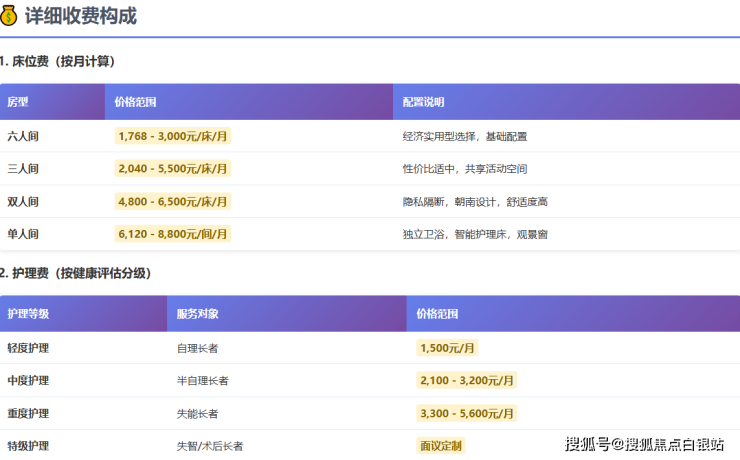Click the 护理等级 column header

click(x=28, y=314)
